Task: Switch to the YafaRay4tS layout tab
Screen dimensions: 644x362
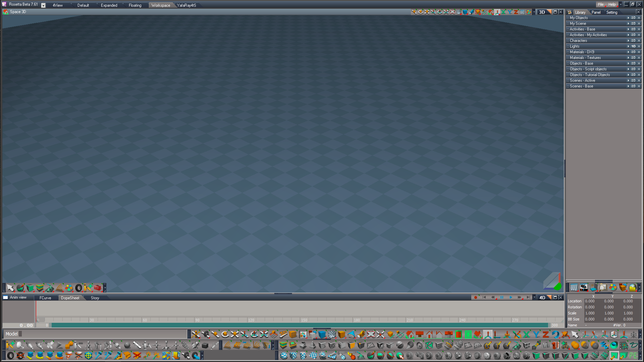Action: tap(186, 5)
